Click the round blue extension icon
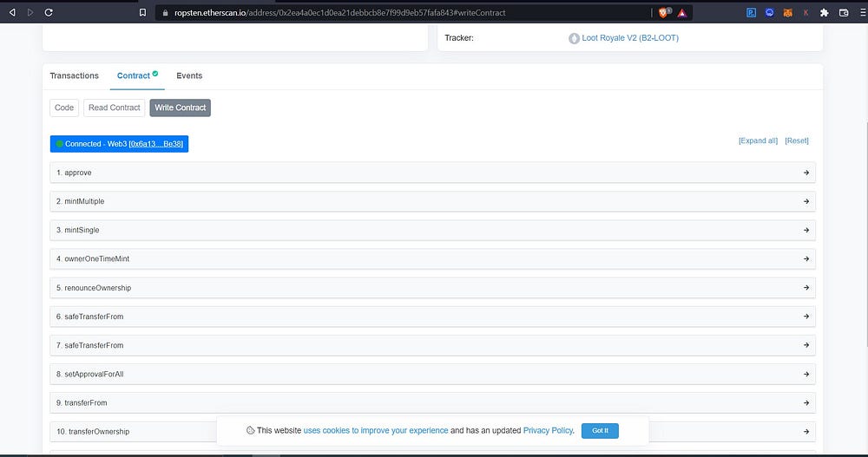 pos(769,12)
